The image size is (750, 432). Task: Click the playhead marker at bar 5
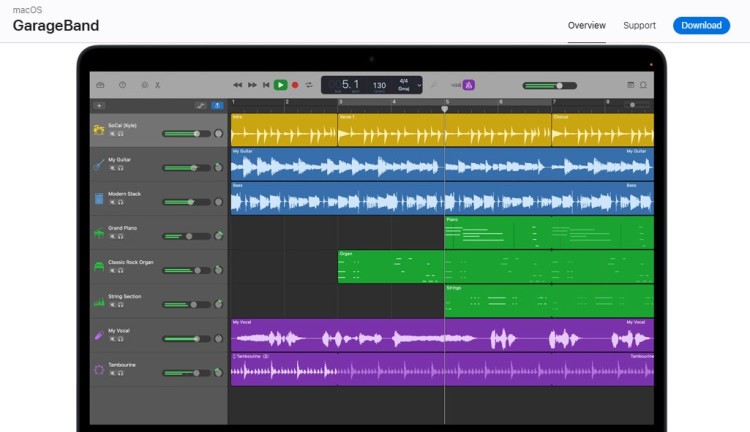(444, 109)
